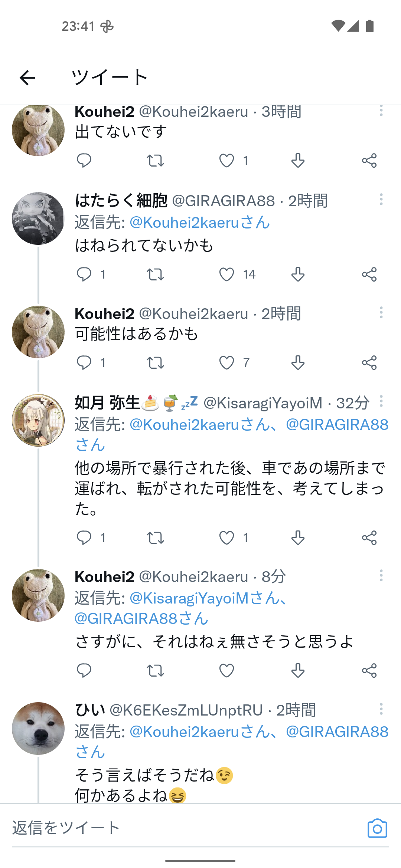Open @Kouhei2kaeruさん link under はたらく細胞

tap(199, 223)
